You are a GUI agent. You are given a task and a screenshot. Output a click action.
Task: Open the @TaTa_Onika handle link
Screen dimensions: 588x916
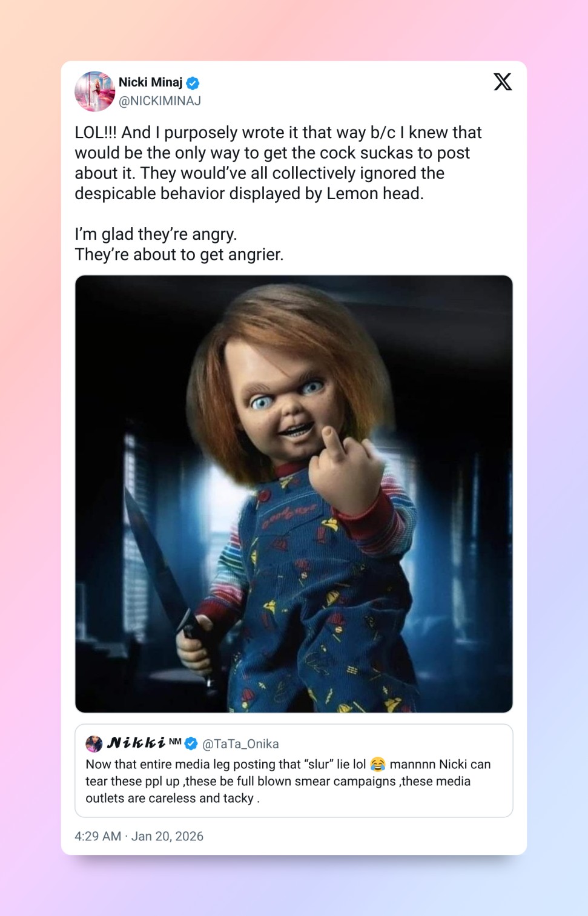pos(240,744)
